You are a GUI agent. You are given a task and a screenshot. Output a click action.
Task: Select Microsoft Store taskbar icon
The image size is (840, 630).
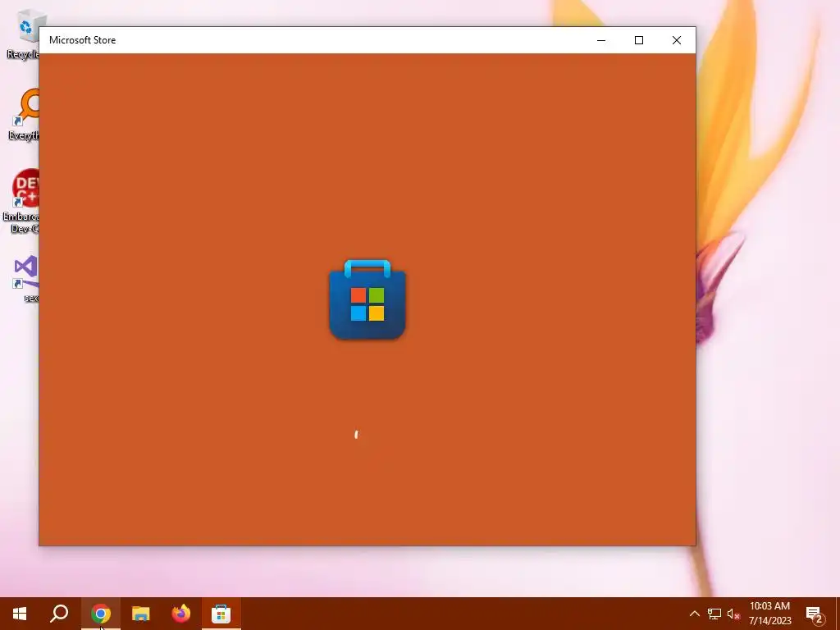pyautogui.click(x=221, y=614)
